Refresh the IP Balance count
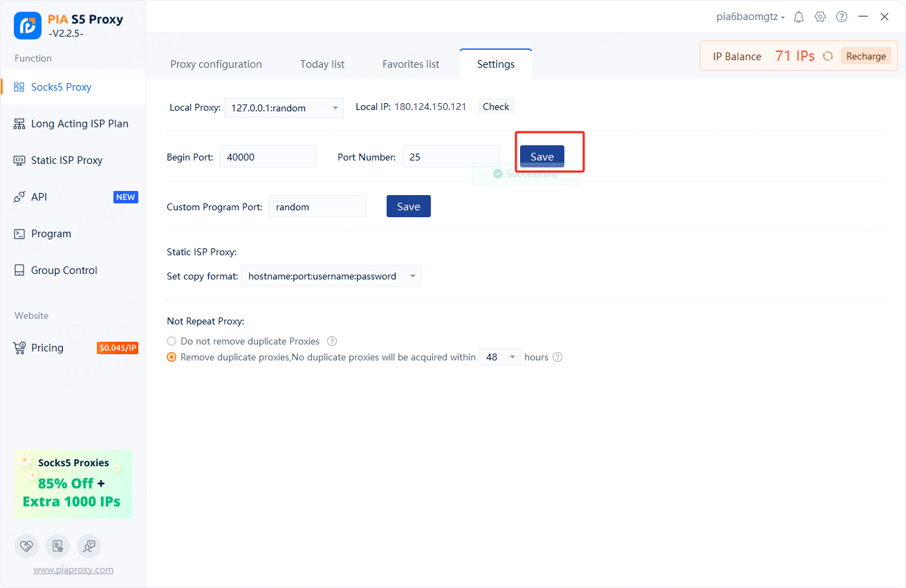The height and width of the screenshot is (588, 906). pyautogui.click(x=828, y=57)
